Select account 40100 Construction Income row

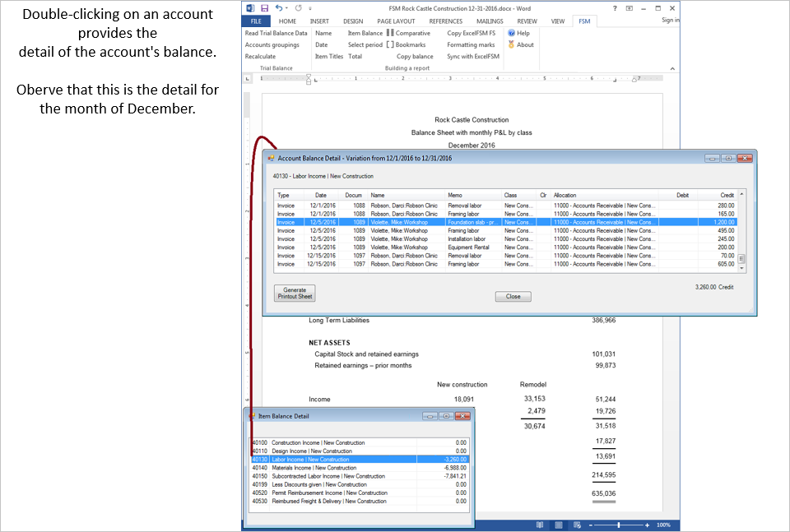pos(360,442)
